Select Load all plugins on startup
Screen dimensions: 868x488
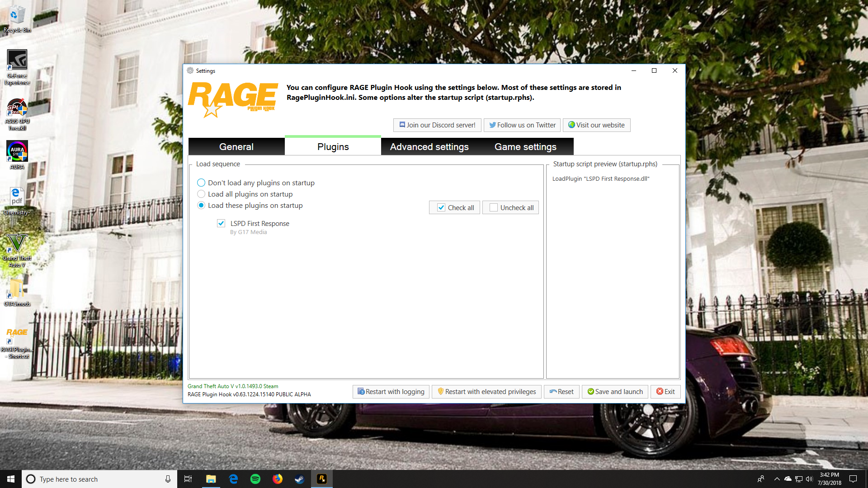[x=201, y=194]
